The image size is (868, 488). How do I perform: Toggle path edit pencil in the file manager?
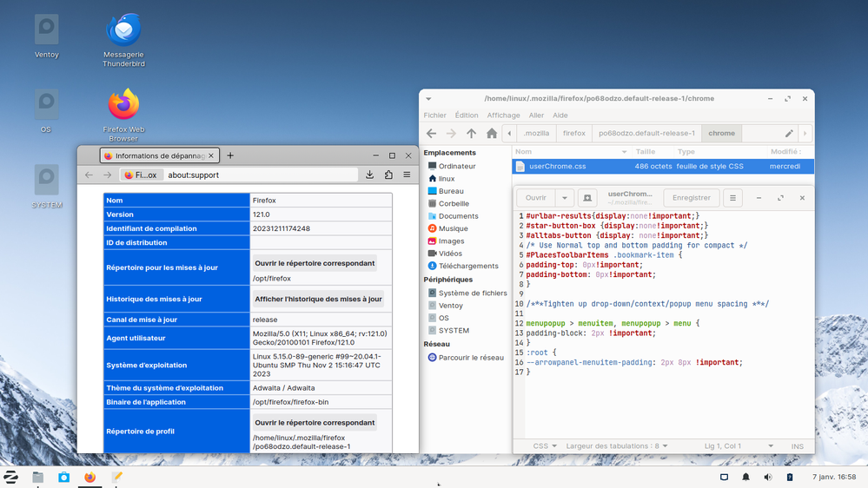[789, 134]
